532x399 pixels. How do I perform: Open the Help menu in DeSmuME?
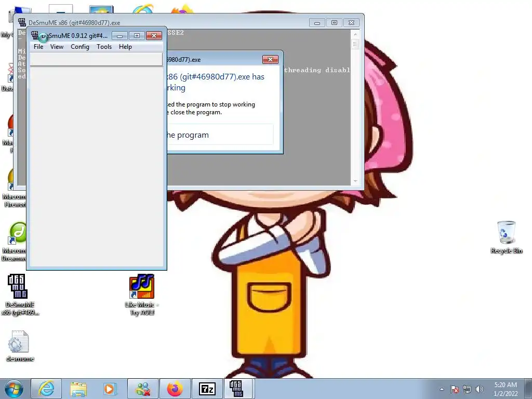(x=125, y=47)
